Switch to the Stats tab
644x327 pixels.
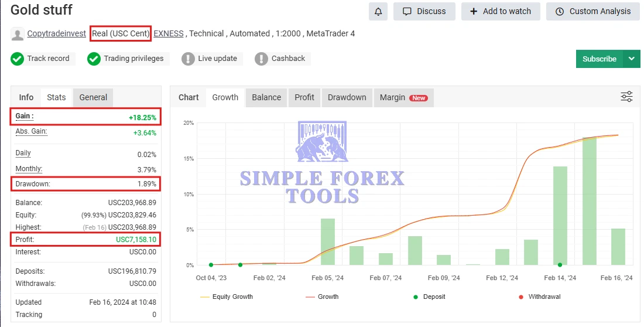coord(56,97)
